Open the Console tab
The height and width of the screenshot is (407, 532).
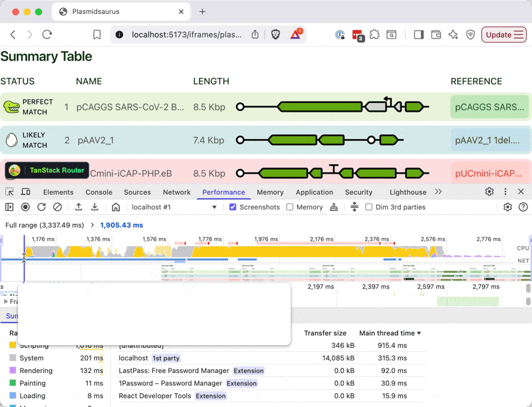pyautogui.click(x=98, y=192)
